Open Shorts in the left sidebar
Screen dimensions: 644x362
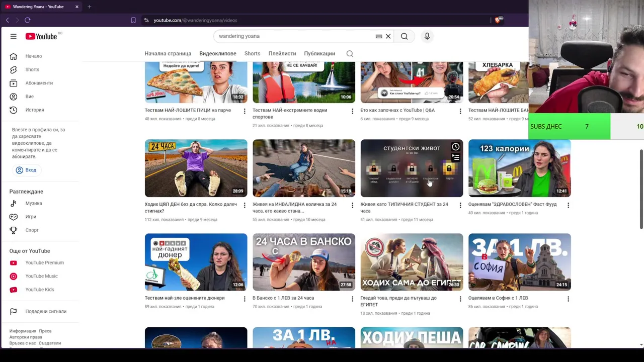click(x=32, y=69)
